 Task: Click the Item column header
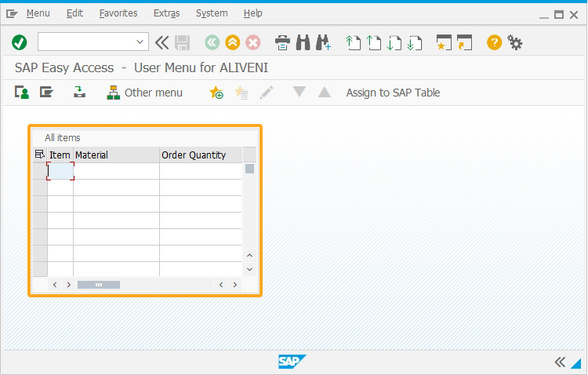[60, 155]
